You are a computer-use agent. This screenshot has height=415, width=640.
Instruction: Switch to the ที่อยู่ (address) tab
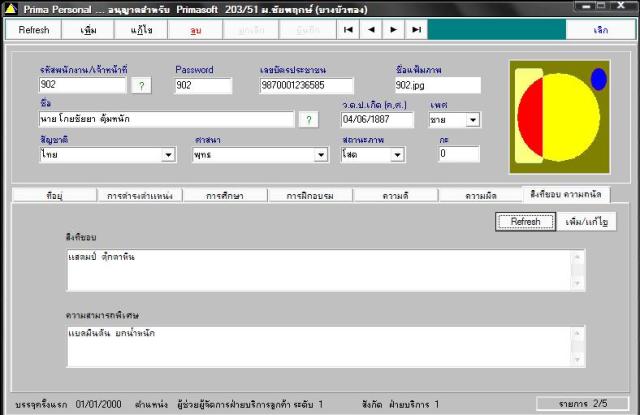54,195
